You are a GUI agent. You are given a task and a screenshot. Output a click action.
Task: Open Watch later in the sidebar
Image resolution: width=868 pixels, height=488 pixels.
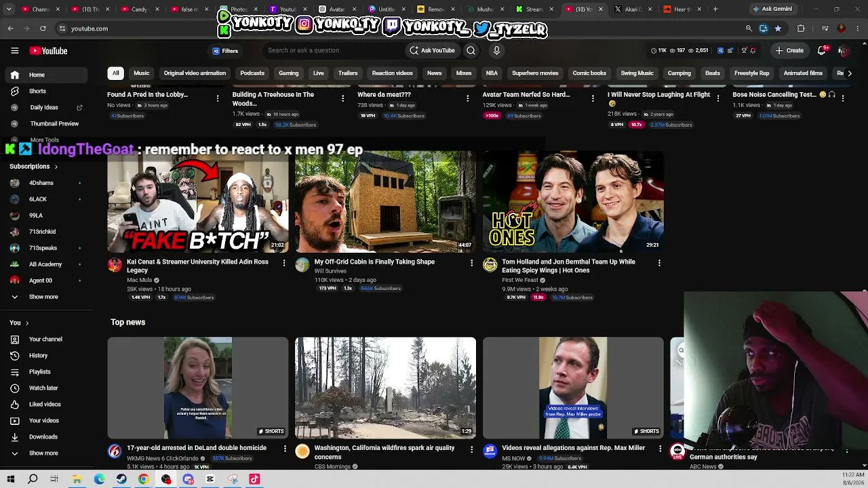click(x=43, y=388)
